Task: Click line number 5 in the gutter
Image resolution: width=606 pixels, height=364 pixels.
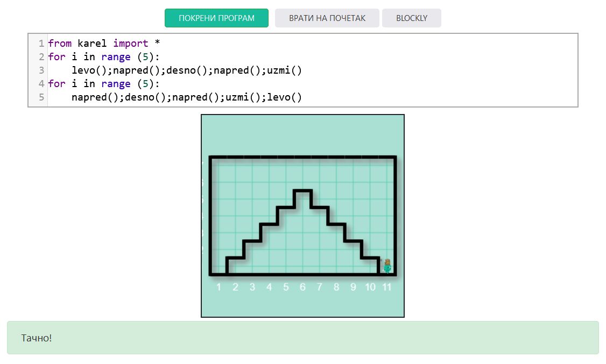Action: pyautogui.click(x=41, y=97)
